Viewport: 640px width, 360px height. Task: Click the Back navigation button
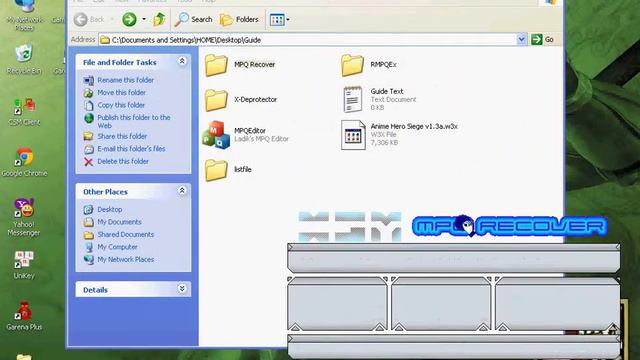point(90,19)
